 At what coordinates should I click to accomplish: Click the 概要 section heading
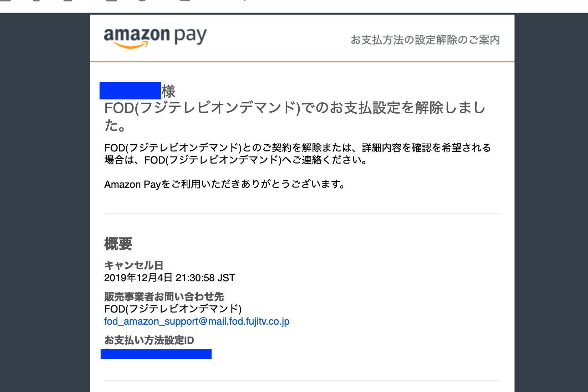coord(118,244)
